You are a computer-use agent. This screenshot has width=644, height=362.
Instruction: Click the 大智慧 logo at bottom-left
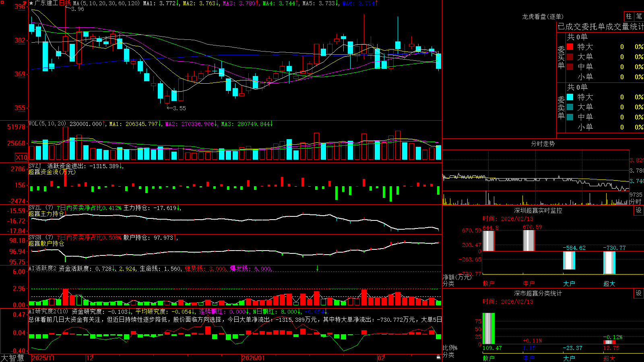(12, 358)
